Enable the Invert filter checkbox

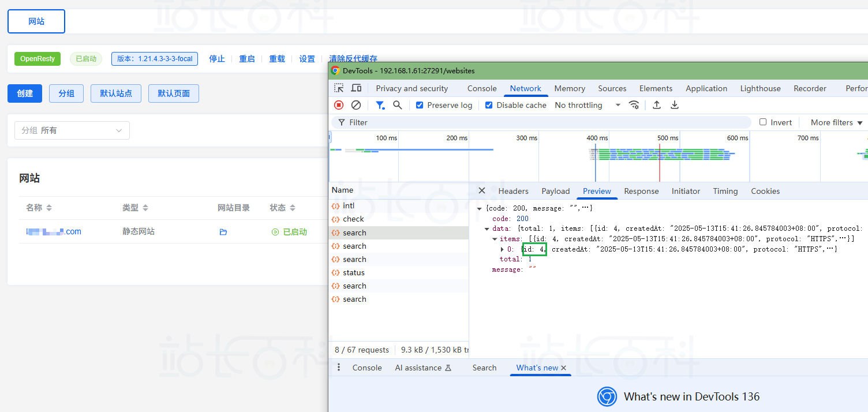(763, 122)
